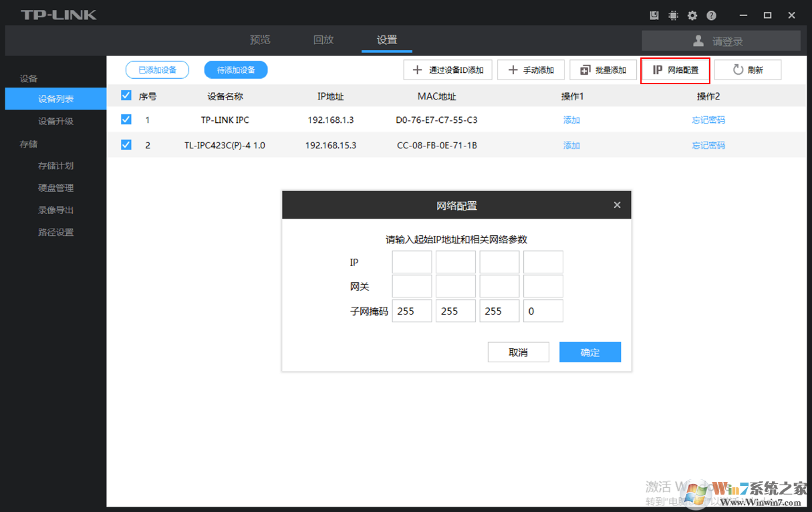
Task: Switch to the 回放 tab
Action: tap(323, 39)
